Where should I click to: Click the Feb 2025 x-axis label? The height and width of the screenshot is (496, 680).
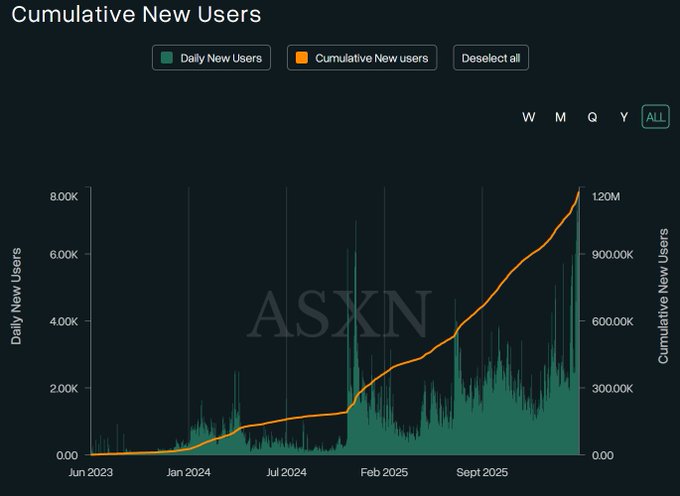pyautogui.click(x=384, y=472)
